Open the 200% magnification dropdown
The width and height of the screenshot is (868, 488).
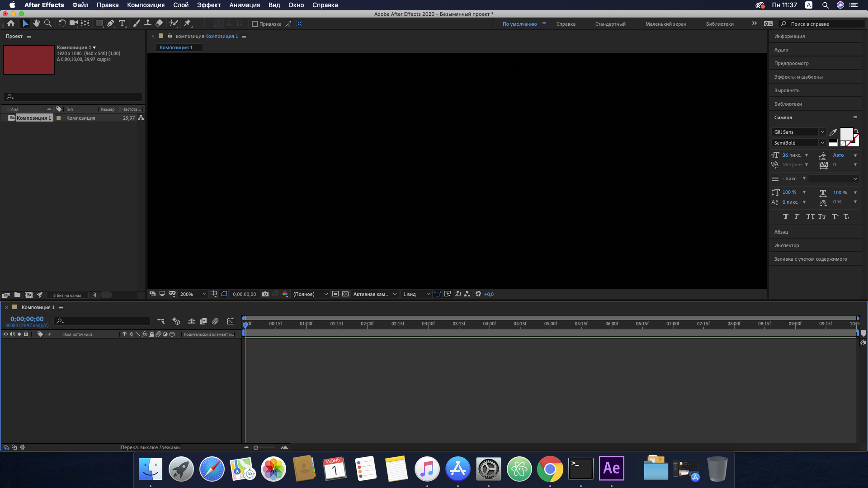[193, 294]
